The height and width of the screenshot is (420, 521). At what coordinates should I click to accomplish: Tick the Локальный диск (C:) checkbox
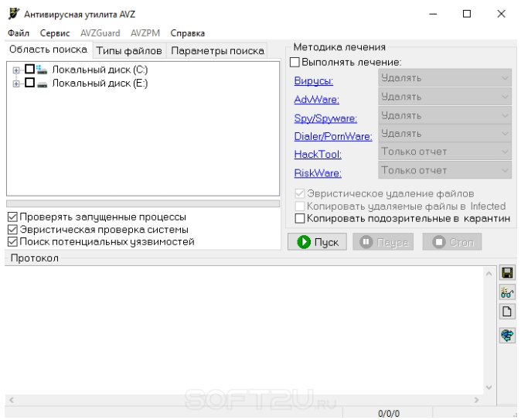[29, 69]
